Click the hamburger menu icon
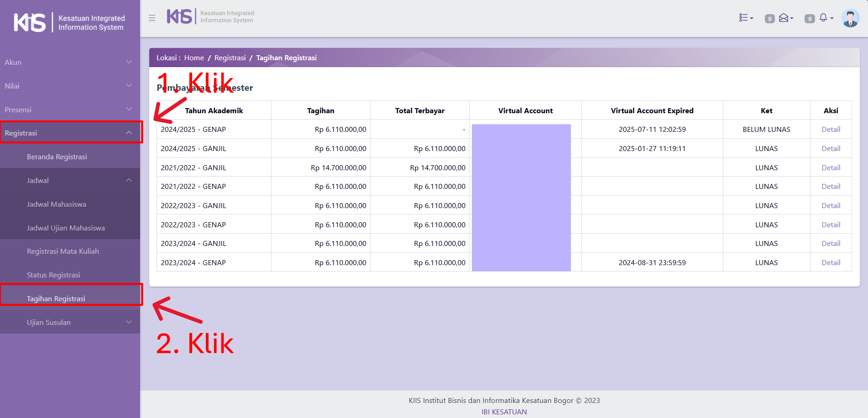Image resolution: width=868 pixels, height=418 pixels. [x=152, y=18]
